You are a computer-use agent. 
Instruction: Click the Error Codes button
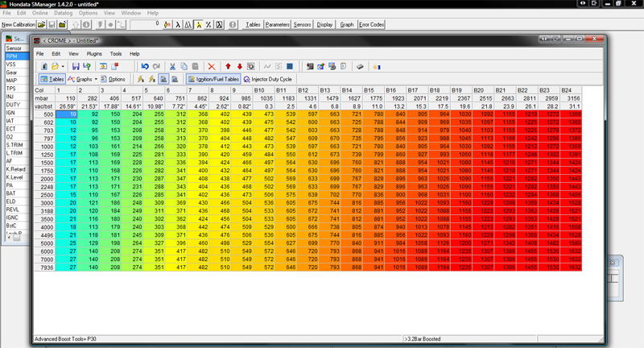click(371, 25)
